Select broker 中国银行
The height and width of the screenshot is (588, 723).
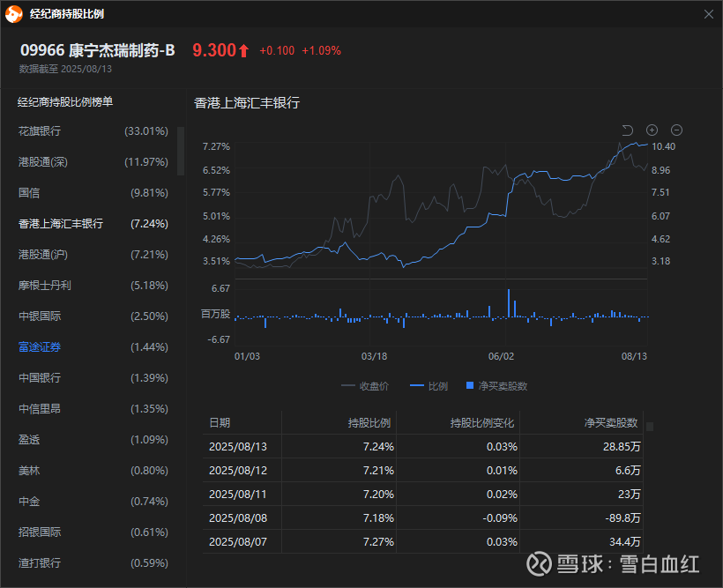[93, 377]
